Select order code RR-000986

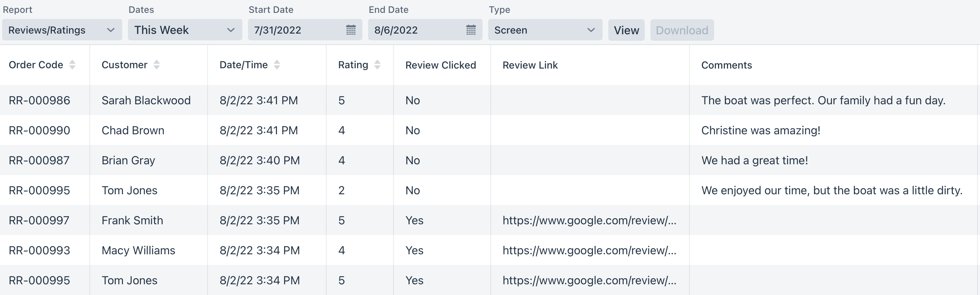coord(40,100)
